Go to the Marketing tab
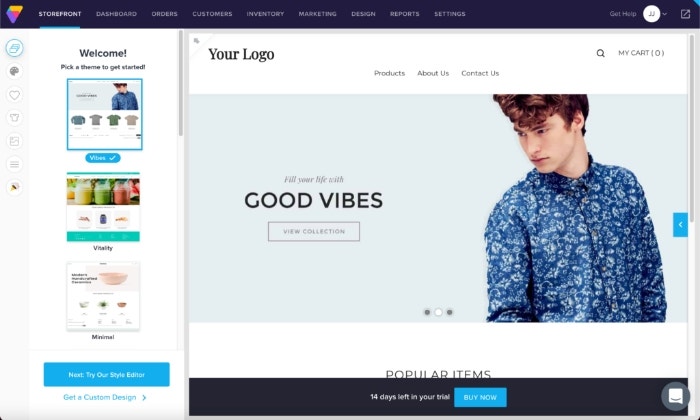The height and width of the screenshot is (420, 700). (317, 14)
